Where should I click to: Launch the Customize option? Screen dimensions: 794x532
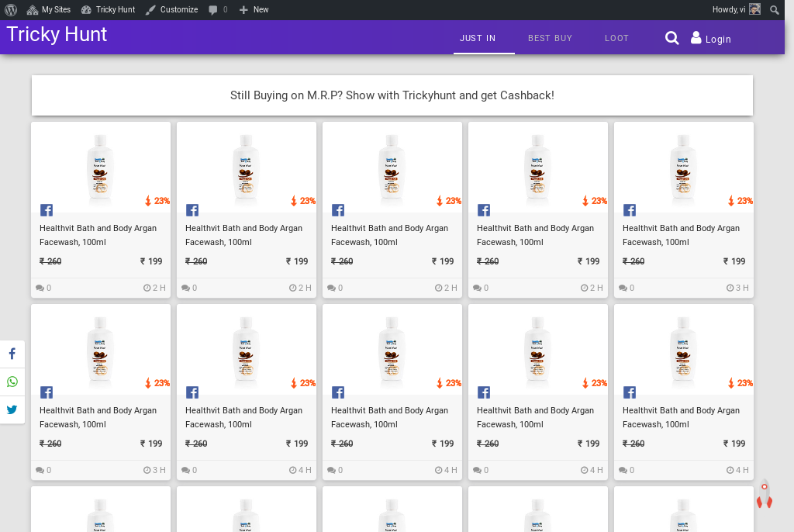coord(171,9)
